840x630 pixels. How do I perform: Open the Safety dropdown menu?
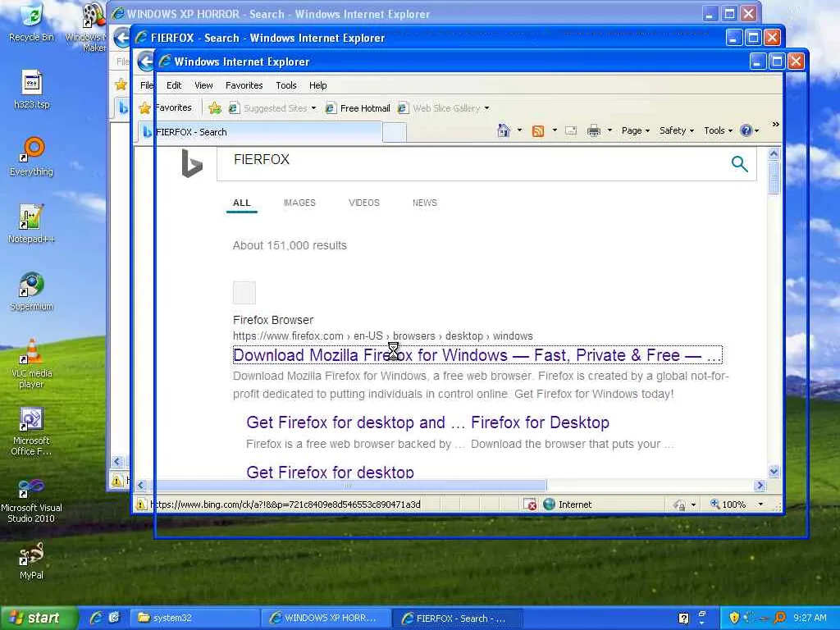coord(677,130)
